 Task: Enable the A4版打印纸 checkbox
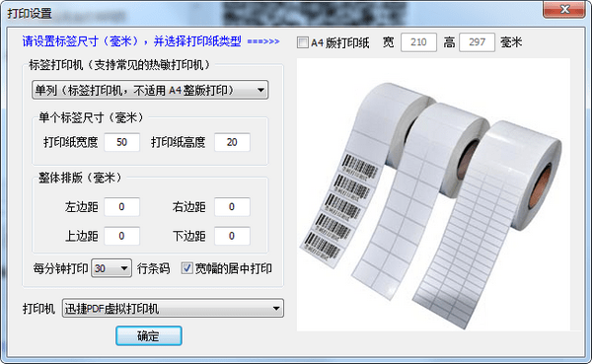tap(303, 42)
